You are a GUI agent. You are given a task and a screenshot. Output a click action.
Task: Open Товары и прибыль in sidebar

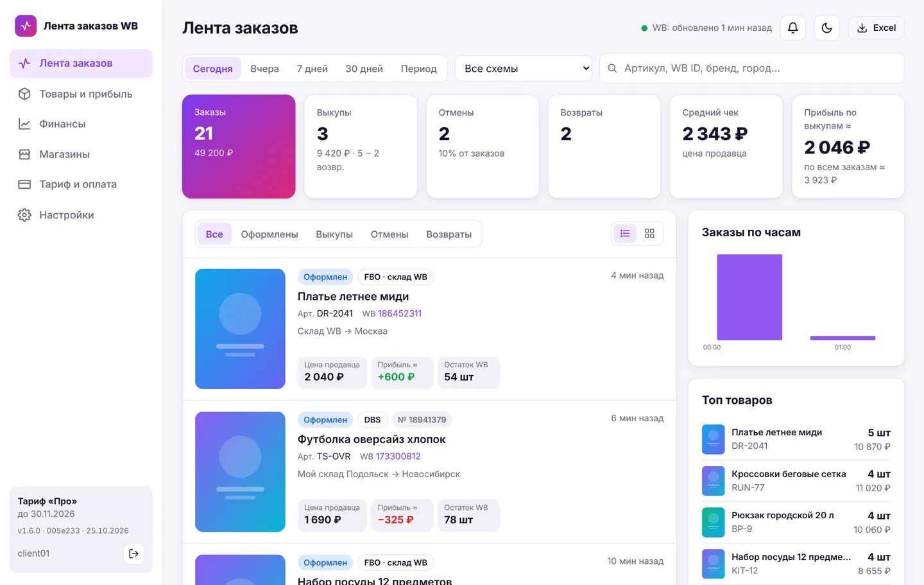pyautogui.click(x=81, y=94)
